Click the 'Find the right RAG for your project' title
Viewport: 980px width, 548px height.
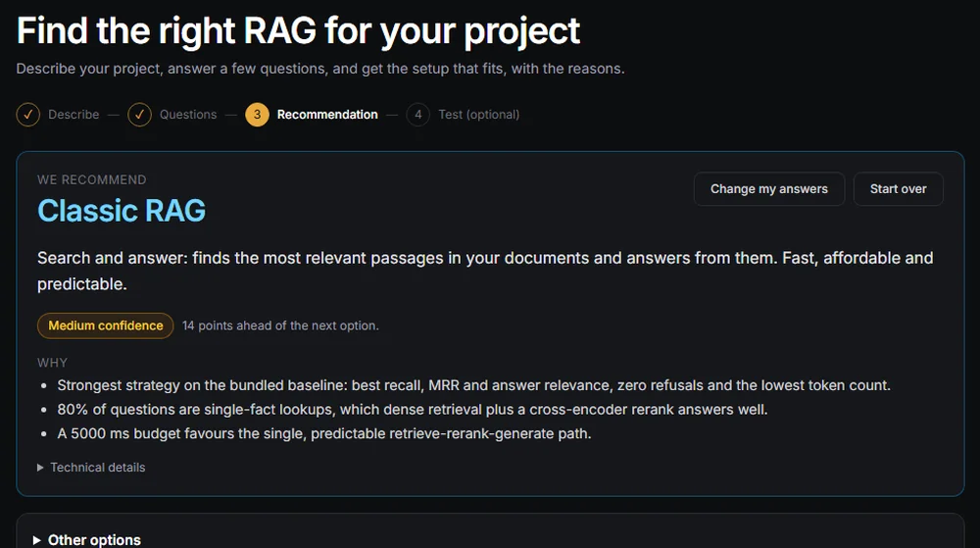(298, 31)
